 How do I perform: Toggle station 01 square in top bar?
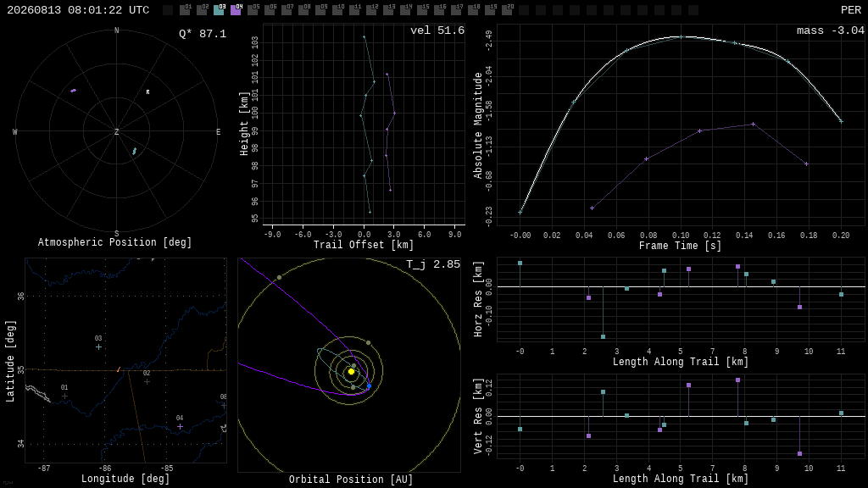coord(185,10)
